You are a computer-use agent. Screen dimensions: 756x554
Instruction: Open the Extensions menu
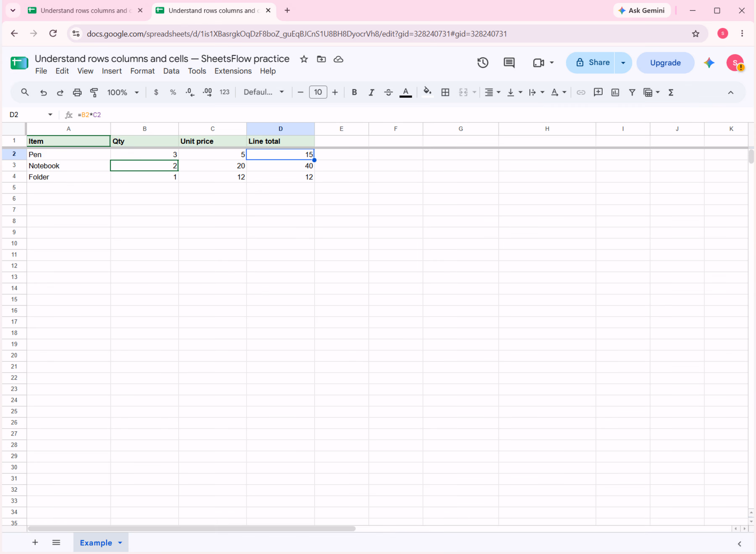233,71
